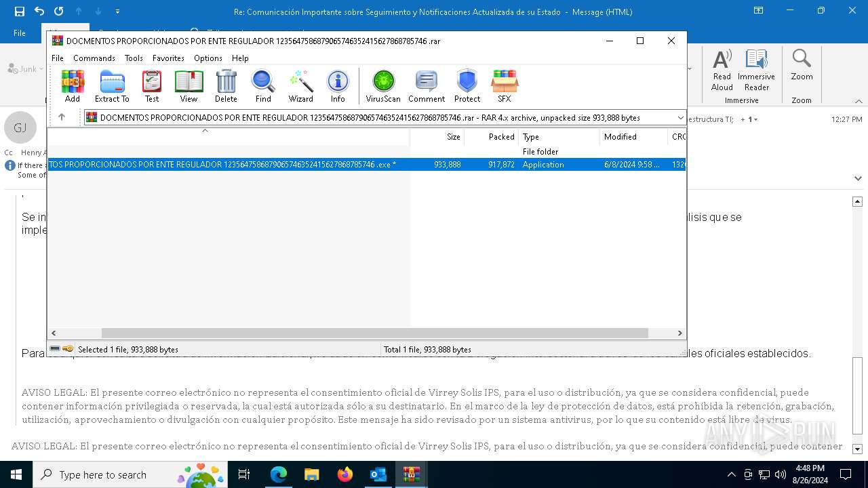The height and width of the screenshot is (488, 868).
Task: Run Test on the archive
Action: coord(152,86)
